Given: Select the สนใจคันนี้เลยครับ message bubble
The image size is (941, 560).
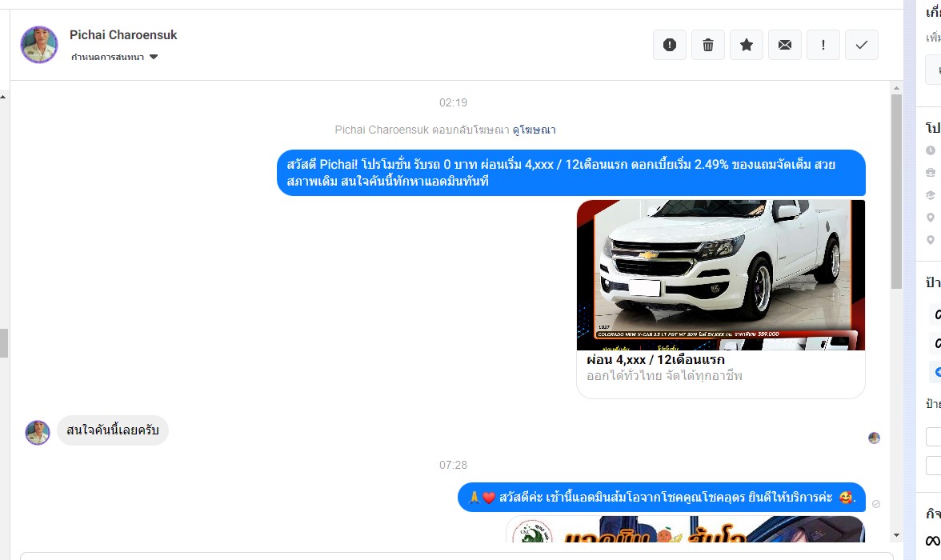Looking at the screenshot, I should point(113,430).
